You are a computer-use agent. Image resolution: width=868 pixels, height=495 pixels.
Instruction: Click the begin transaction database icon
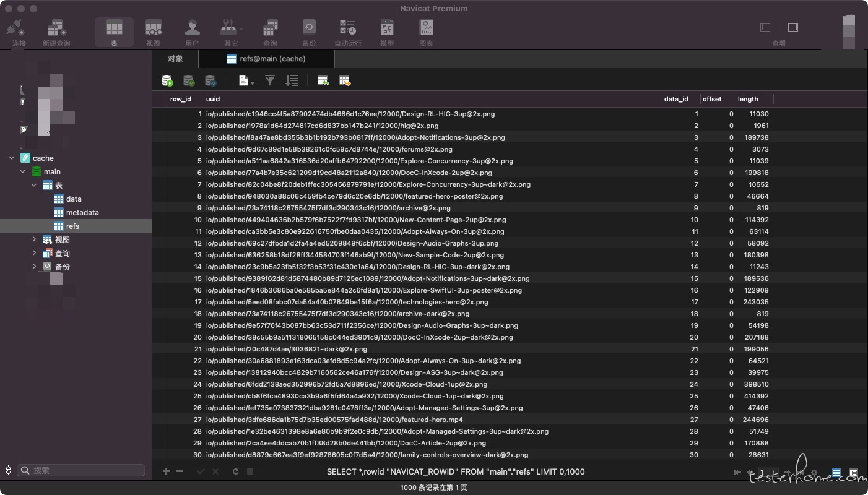pyautogui.click(x=167, y=80)
